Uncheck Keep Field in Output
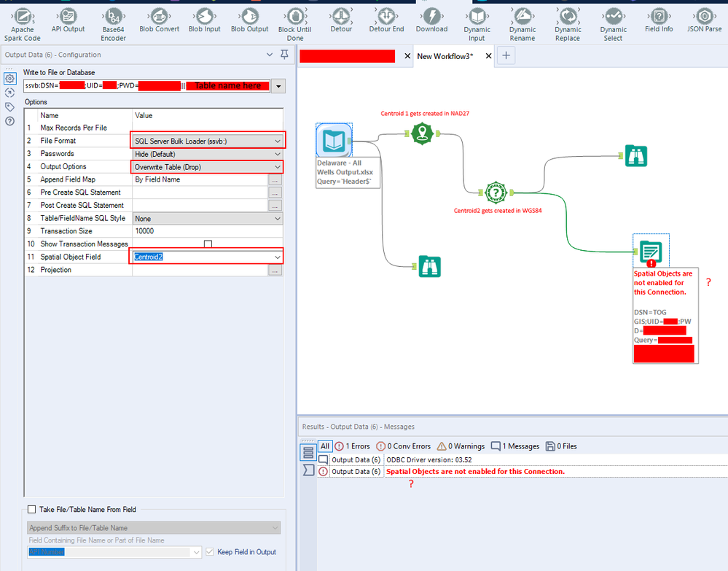Image resolution: width=728 pixels, height=571 pixels. (210, 552)
